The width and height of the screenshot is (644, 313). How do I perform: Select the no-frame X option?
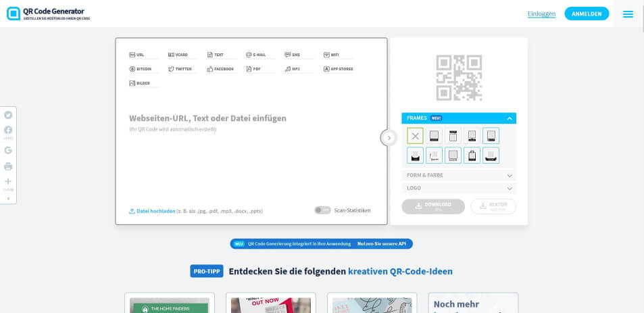coord(415,136)
